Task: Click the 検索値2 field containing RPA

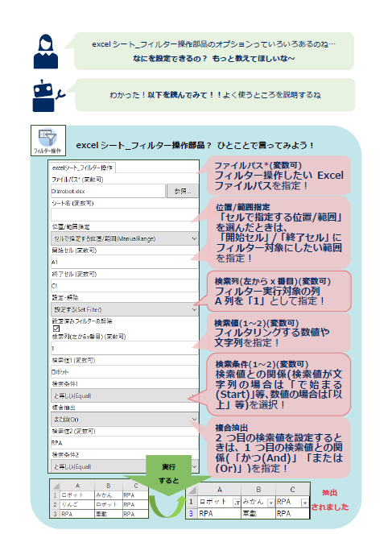Action: (x=124, y=443)
